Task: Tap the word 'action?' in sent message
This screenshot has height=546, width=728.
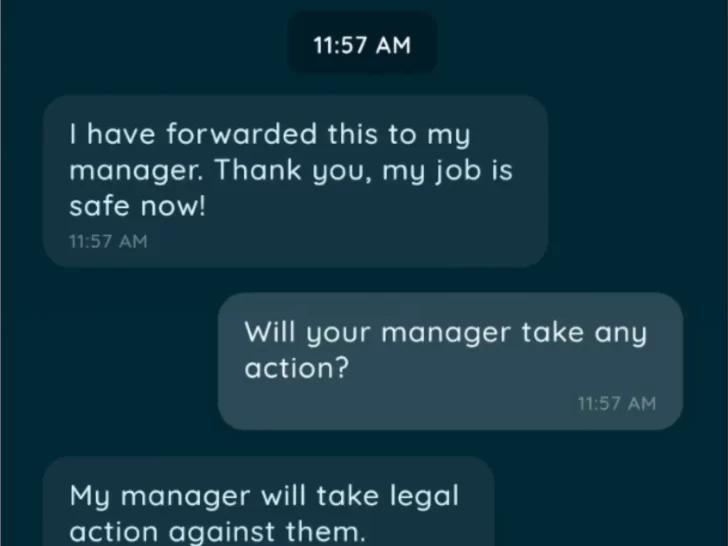Action: (x=297, y=368)
